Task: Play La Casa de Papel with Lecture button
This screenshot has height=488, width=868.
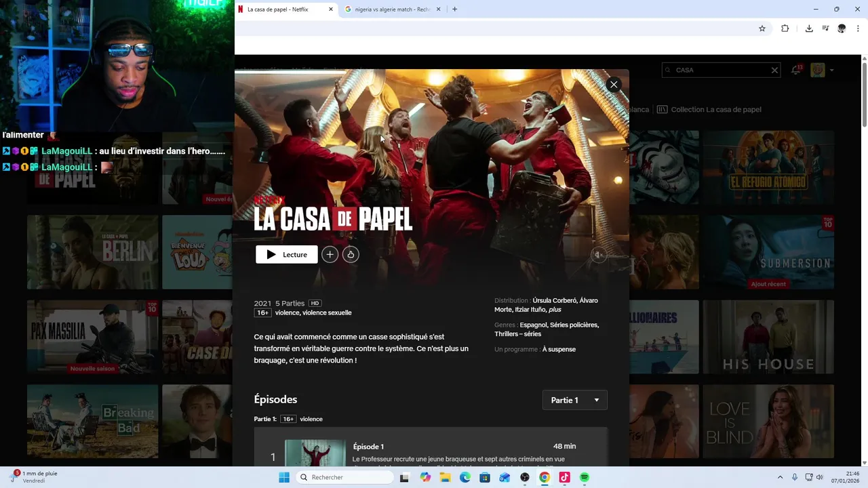Action: pyautogui.click(x=286, y=254)
